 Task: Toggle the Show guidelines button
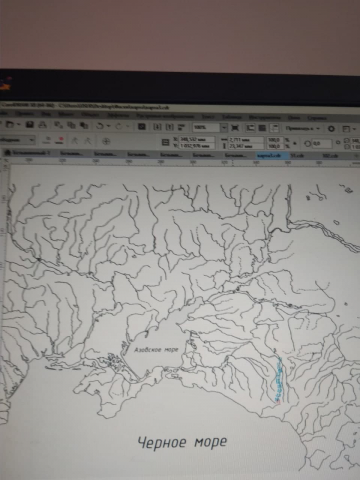[274, 128]
